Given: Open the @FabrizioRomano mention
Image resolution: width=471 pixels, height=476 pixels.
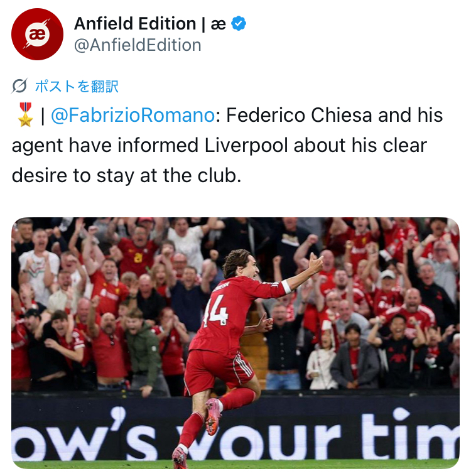Looking at the screenshot, I should click(x=133, y=116).
